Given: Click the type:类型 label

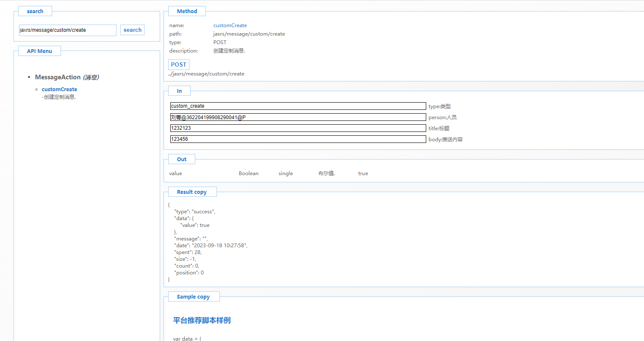Looking at the screenshot, I should [x=440, y=106].
